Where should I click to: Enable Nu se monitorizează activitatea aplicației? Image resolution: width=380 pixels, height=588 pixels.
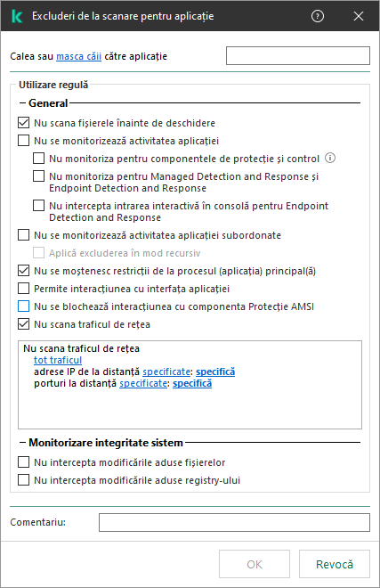tap(24, 141)
